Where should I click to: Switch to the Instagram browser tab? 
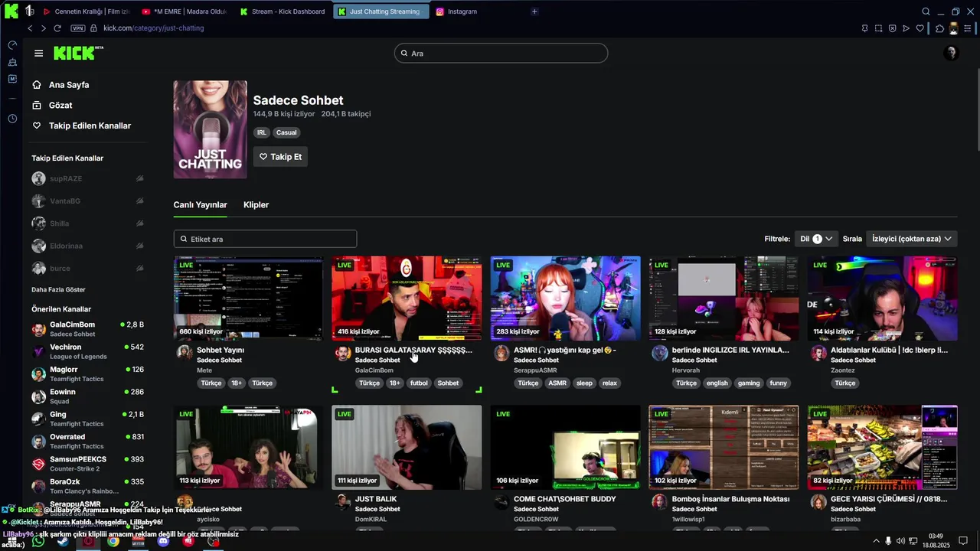tap(461, 11)
